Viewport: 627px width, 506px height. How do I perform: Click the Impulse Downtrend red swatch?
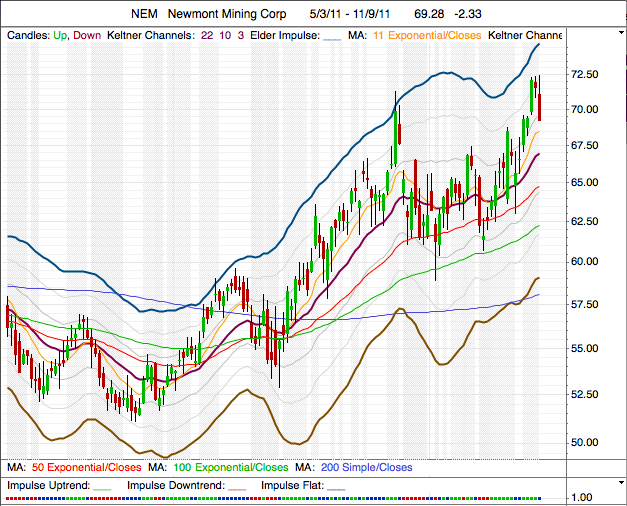tap(237, 490)
